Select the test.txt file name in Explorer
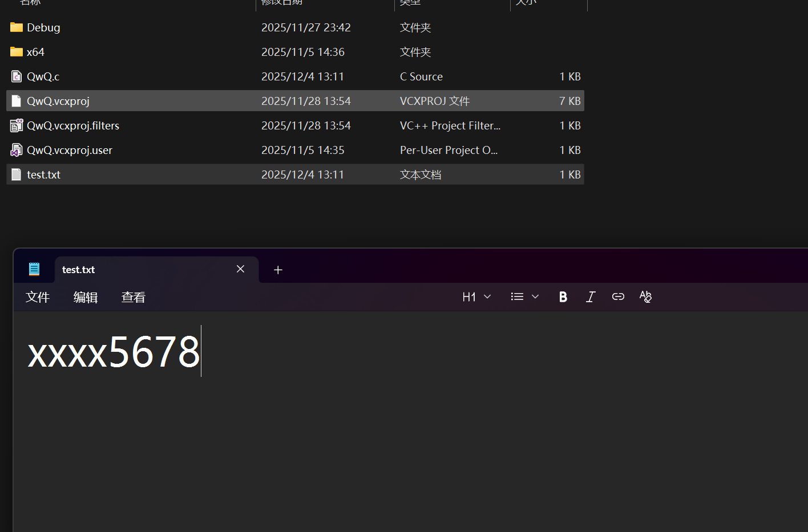Viewport: 808px width, 532px height. 43,174
